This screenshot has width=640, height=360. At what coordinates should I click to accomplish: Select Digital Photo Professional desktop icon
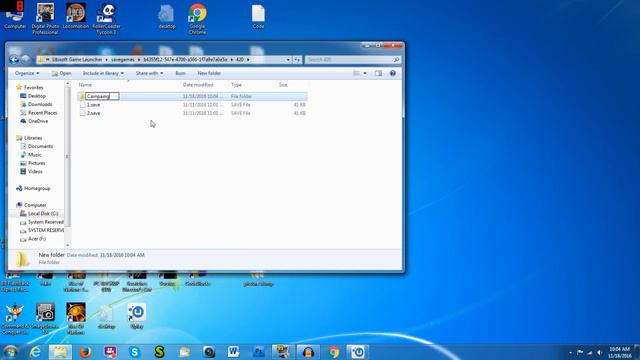45,18
